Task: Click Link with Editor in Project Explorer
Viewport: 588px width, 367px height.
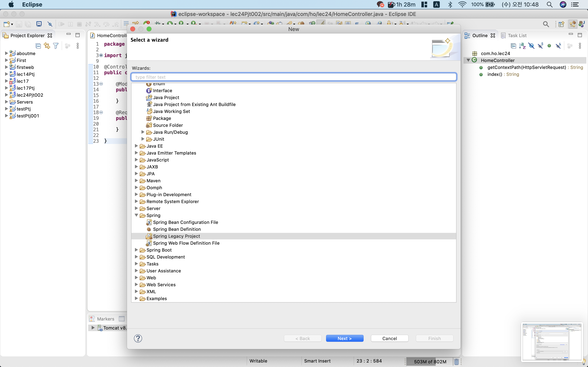Action: click(47, 46)
